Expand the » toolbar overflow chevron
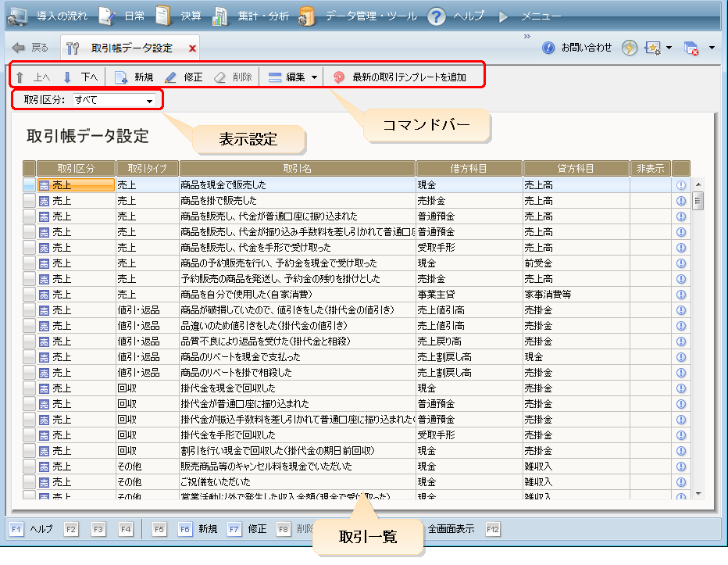The width and height of the screenshot is (728, 565). tap(527, 36)
